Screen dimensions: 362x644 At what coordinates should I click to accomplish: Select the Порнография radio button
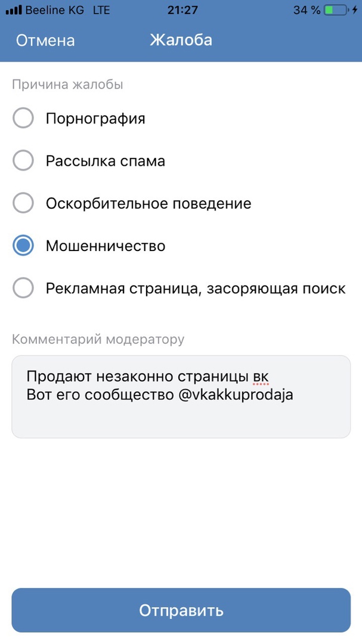23,119
